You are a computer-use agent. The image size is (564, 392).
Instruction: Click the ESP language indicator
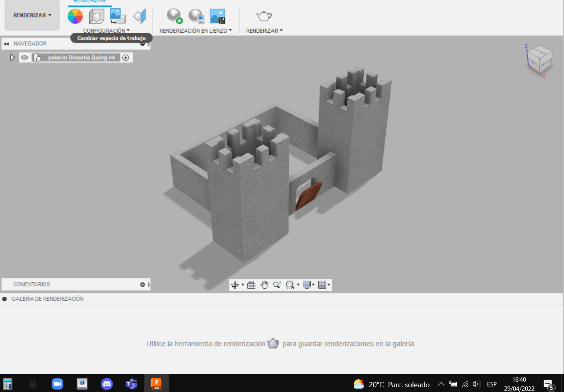tap(492, 384)
